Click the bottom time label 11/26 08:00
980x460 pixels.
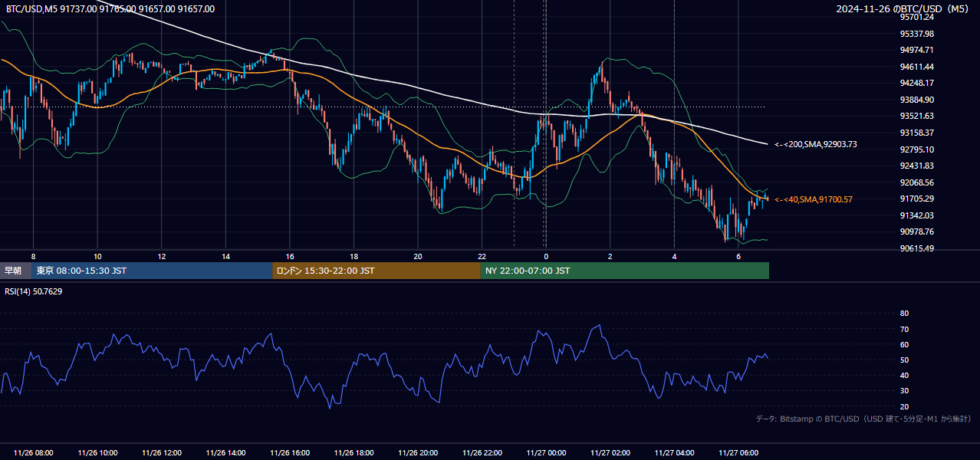33,452
